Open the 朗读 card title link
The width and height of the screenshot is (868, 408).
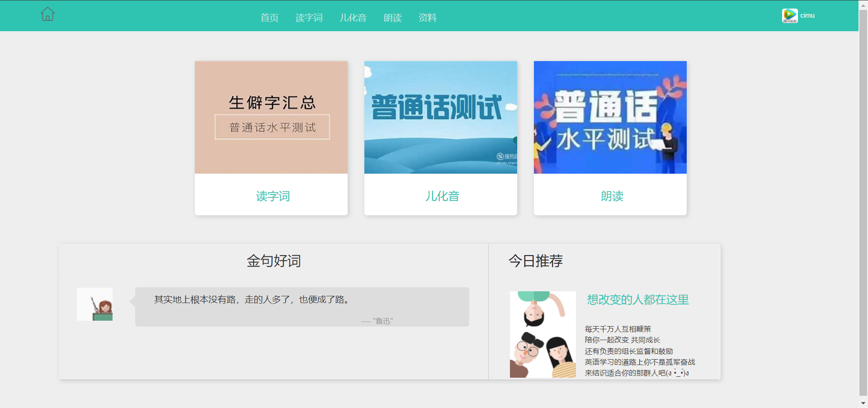pos(612,196)
